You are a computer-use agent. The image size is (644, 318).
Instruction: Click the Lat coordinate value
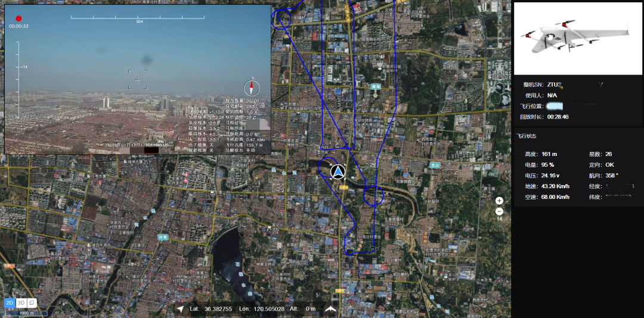pos(218,309)
